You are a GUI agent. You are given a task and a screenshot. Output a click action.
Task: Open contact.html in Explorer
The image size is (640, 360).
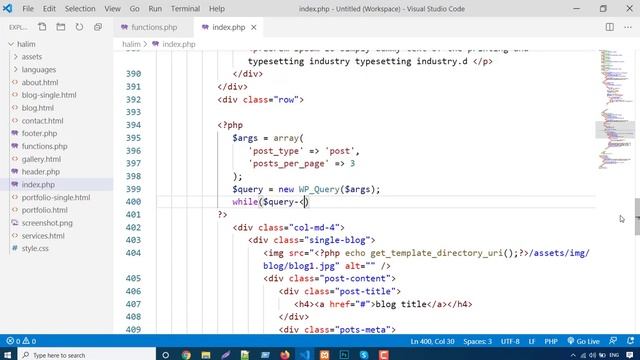42,121
